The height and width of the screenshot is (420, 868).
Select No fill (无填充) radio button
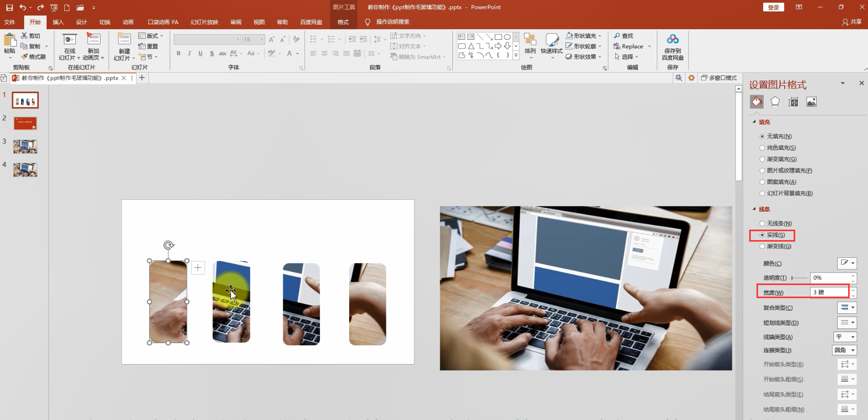[762, 136]
